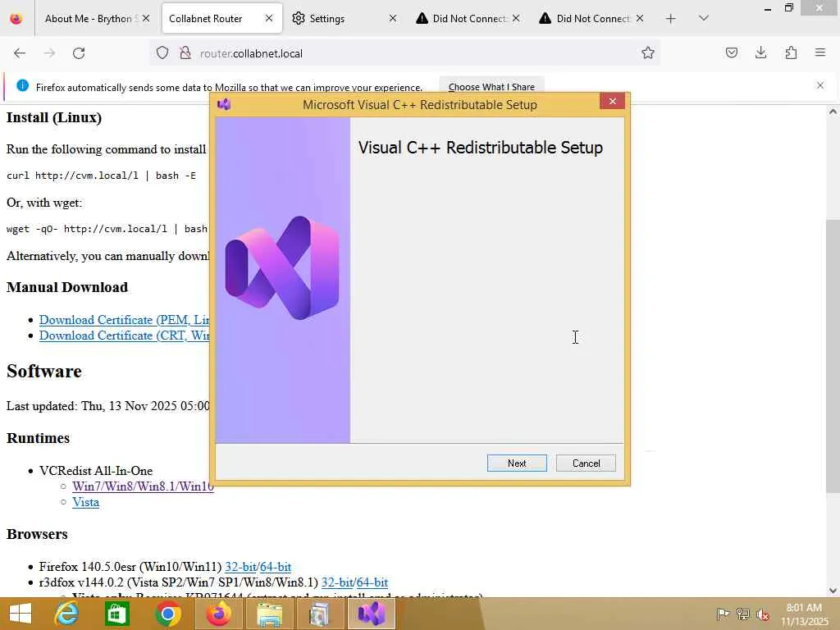Click scrollbar up arrow on page

[833, 112]
